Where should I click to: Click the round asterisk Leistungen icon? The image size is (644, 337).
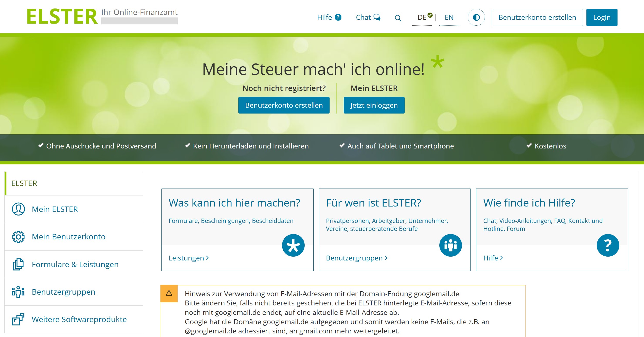click(293, 245)
